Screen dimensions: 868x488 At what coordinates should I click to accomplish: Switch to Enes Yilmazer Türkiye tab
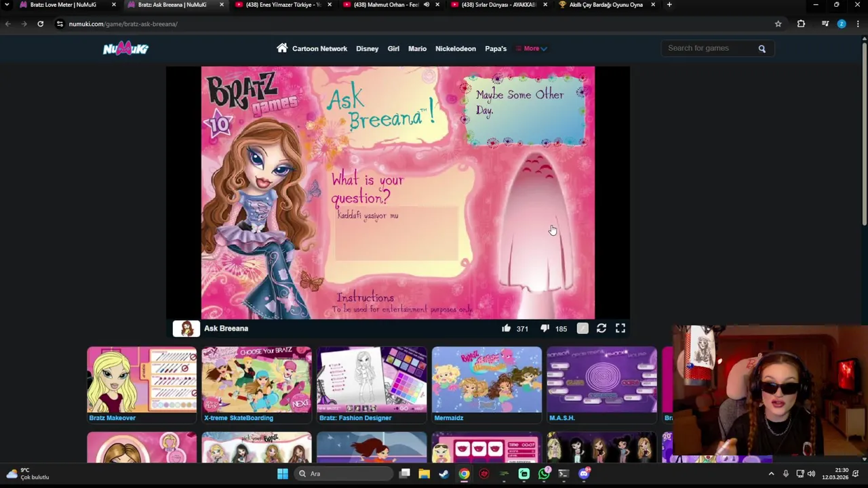283,5
